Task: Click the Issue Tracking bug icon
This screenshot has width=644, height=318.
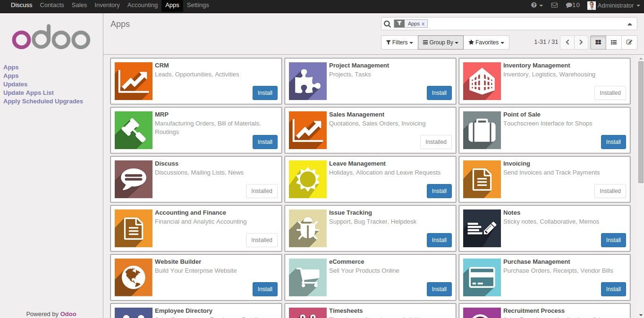Action: coord(308,228)
